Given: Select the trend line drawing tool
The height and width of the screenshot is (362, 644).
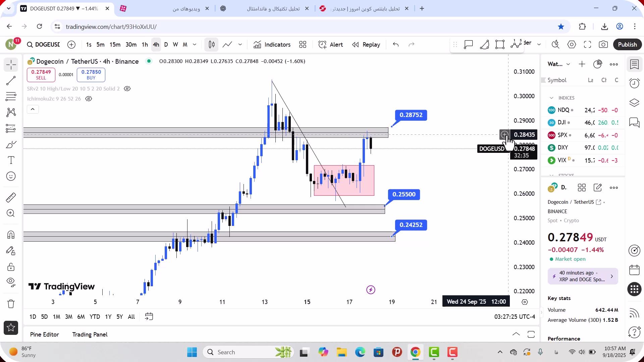Looking at the screenshot, I should click(x=11, y=80).
